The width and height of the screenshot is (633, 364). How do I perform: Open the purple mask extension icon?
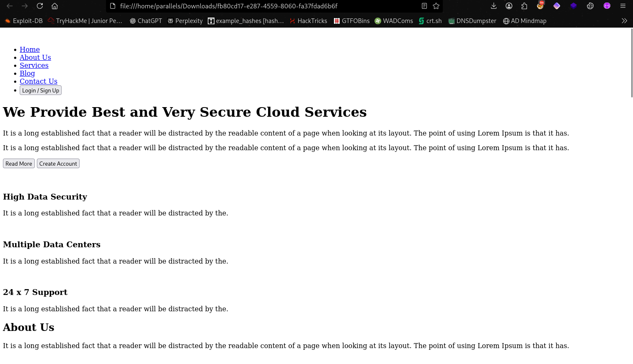point(607,6)
